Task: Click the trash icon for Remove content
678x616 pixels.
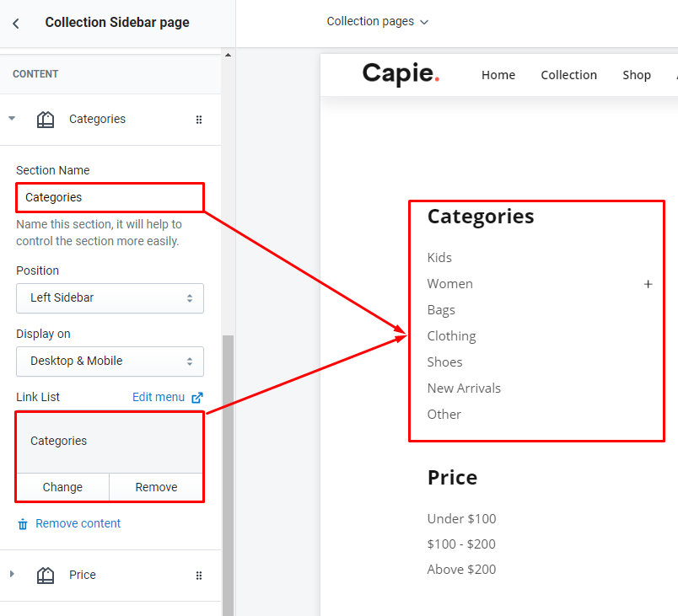Action: click(x=23, y=524)
